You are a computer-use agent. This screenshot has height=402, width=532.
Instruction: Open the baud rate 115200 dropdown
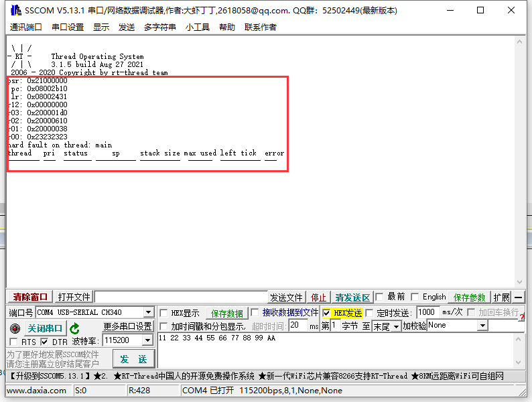[147, 341]
